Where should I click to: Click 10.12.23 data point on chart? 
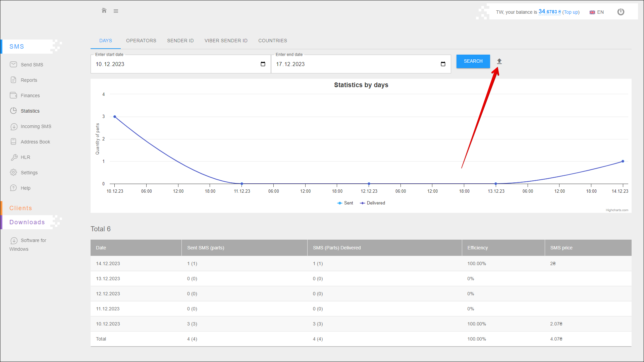(x=115, y=117)
